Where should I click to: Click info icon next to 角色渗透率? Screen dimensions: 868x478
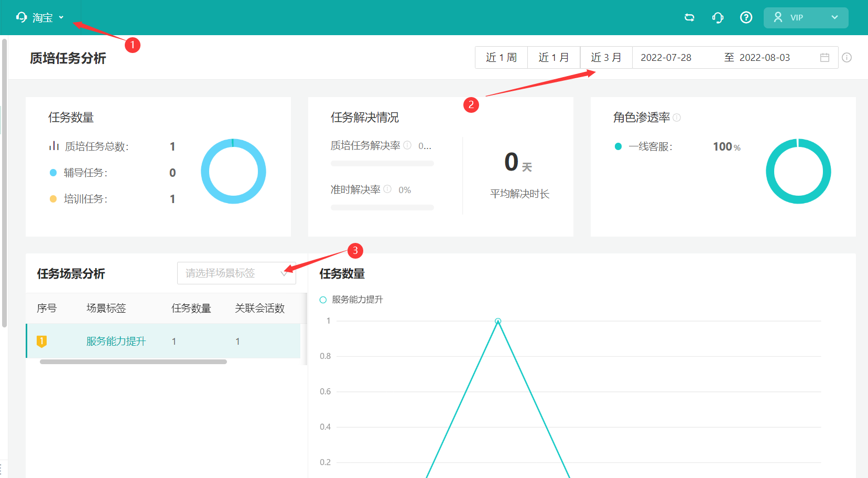pyautogui.click(x=677, y=118)
